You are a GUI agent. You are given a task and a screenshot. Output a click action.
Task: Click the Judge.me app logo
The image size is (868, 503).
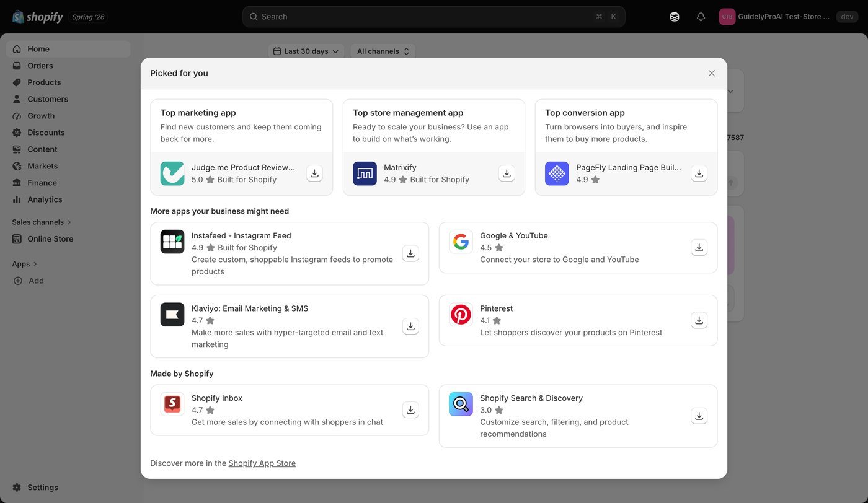[172, 173]
